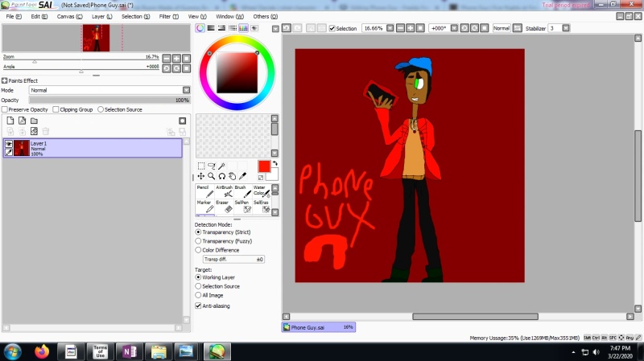Choose the Marker tool

(204, 207)
